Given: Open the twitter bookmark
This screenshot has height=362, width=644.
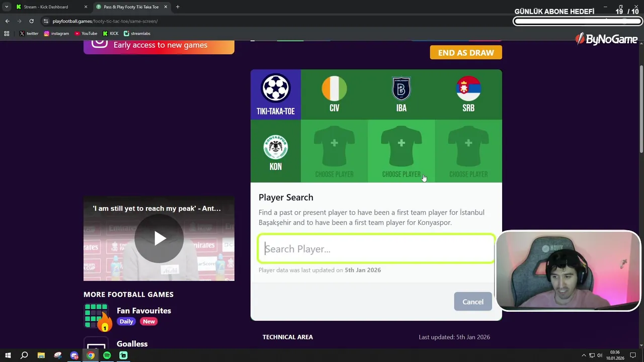Looking at the screenshot, I should pyautogui.click(x=29, y=34).
